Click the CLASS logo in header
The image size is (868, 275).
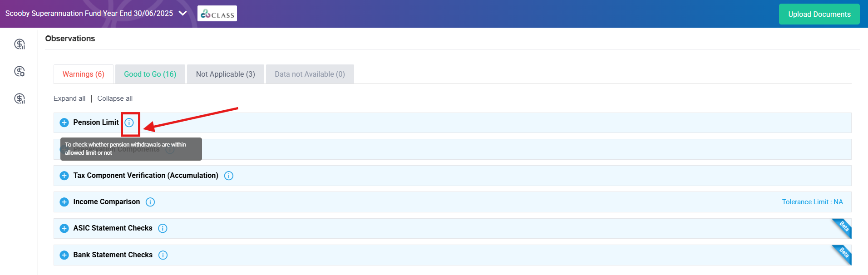(x=217, y=14)
